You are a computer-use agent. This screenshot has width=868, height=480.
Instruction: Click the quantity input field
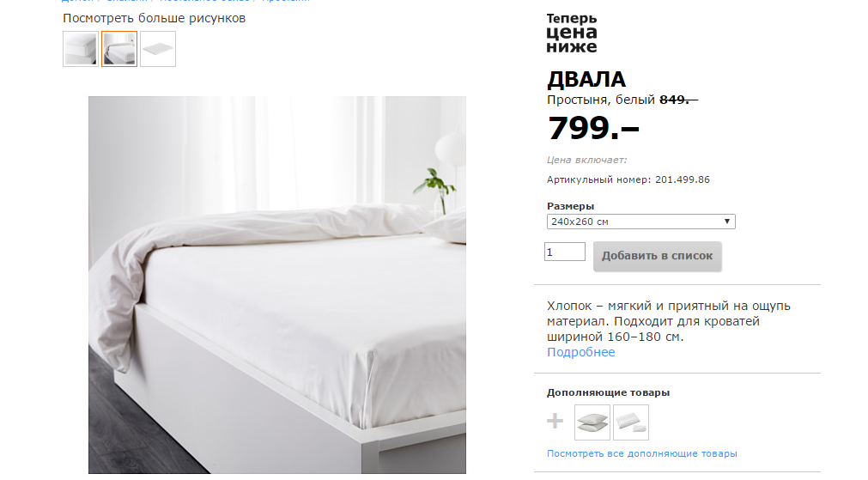(x=565, y=252)
